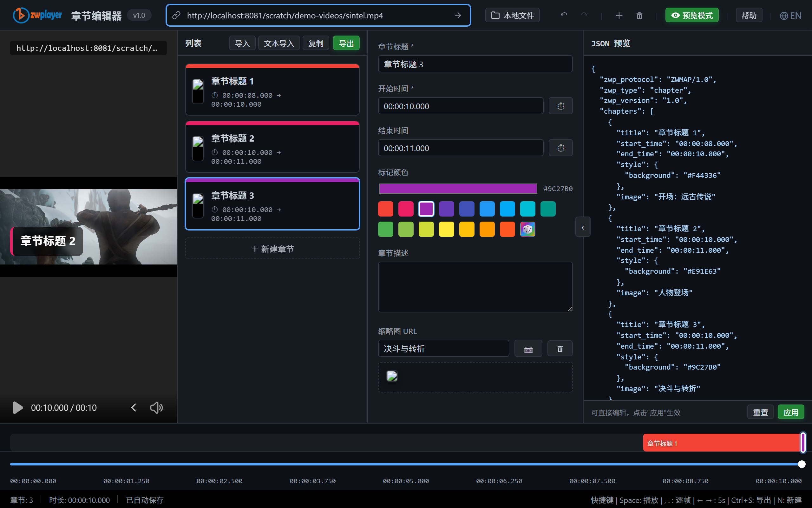The height and width of the screenshot is (508, 812).
Task: Click the 新建章节 add chapter button
Action: 272,249
